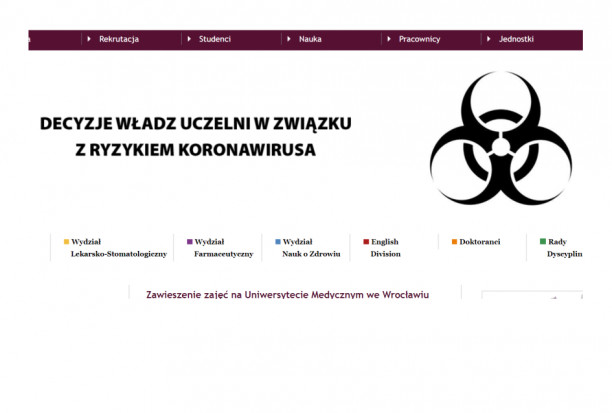Open the Rekrutacja menu item
The width and height of the screenshot is (612, 413).
[x=119, y=39]
